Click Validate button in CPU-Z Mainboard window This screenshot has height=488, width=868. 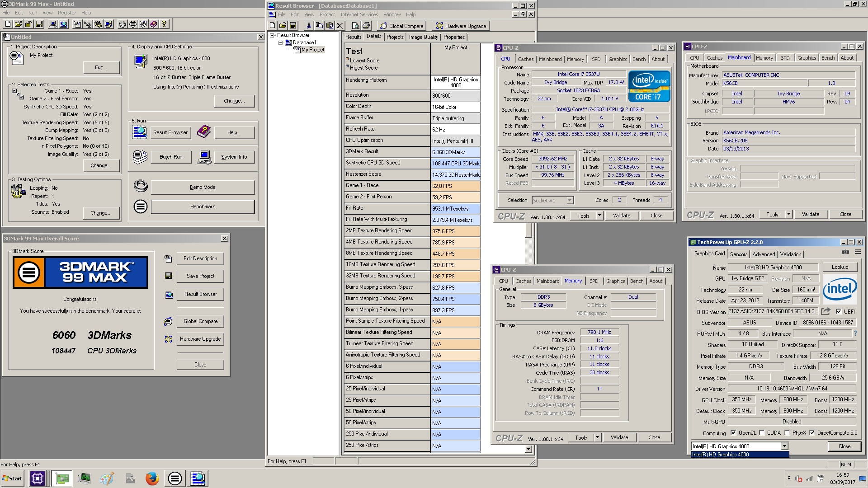pyautogui.click(x=810, y=214)
